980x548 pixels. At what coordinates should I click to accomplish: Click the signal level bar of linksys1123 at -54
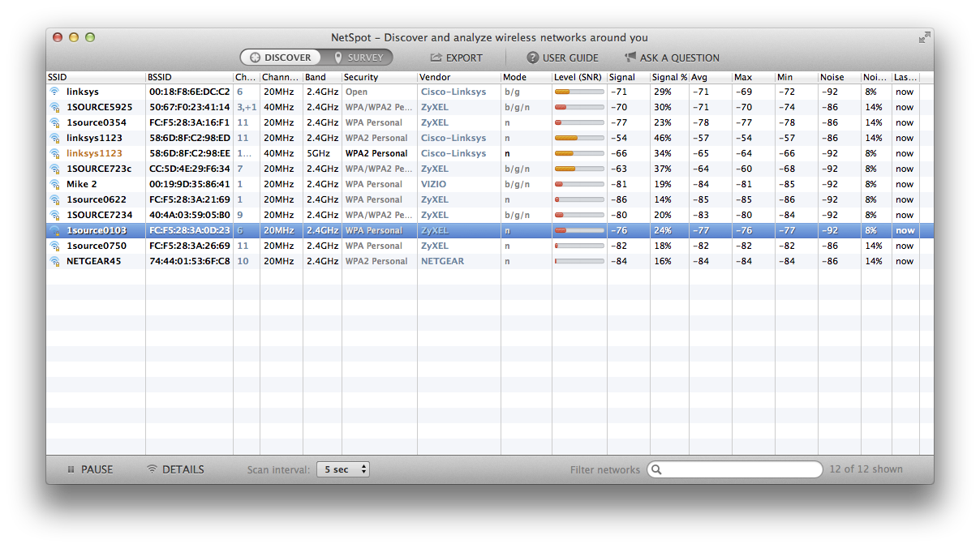[x=579, y=138]
